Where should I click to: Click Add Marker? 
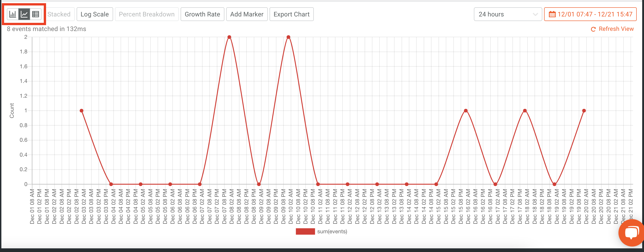[247, 14]
